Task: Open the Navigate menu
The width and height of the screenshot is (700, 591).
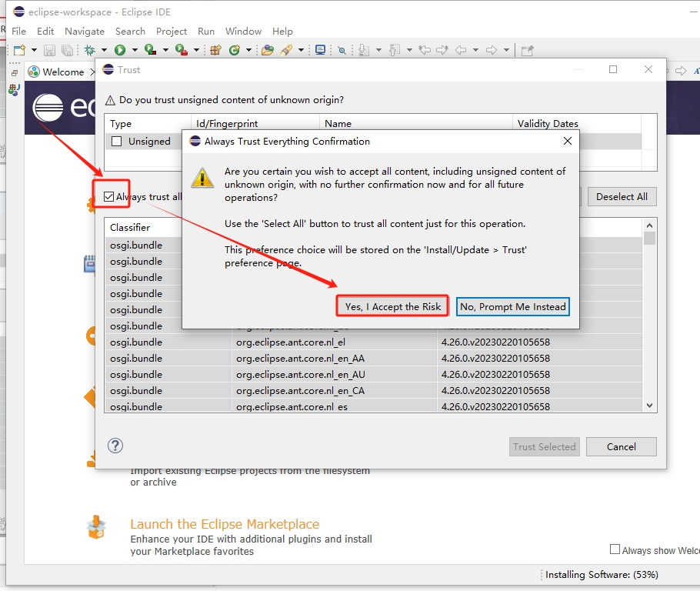Action: [x=85, y=32]
